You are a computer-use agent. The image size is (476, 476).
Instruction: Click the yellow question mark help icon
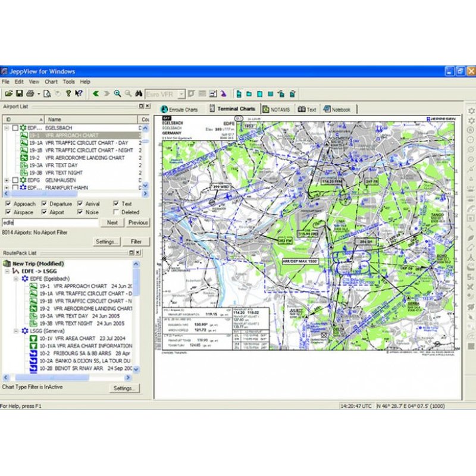tap(68, 93)
